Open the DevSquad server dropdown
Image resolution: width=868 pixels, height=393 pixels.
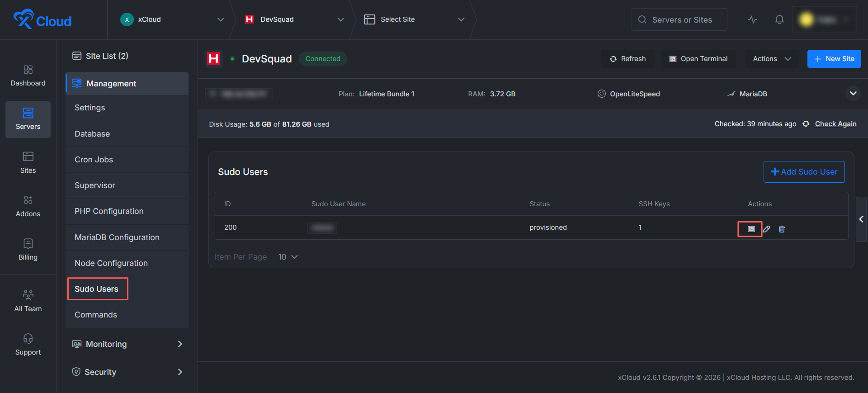point(295,19)
